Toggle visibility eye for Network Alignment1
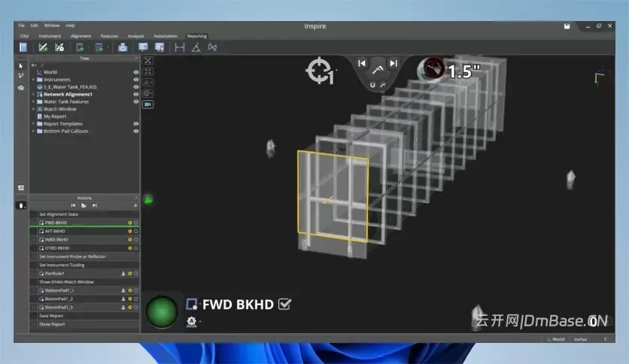629x364 pixels. tap(136, 95)
